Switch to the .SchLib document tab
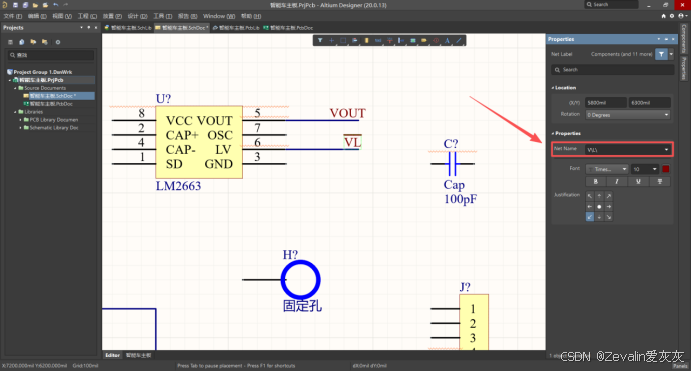The height and width of the screenshot is (371, 692). 128,27
